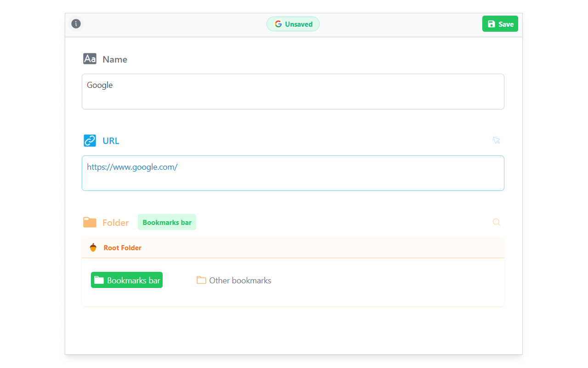Click the info icon in the header
The image size is (588, 368).
pyautogui.click(x=76, y=24)
